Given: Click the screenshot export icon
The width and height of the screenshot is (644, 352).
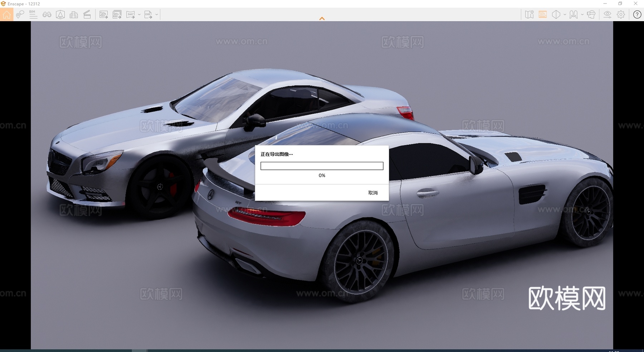Looking at the screenshot, I should [104, 15].
